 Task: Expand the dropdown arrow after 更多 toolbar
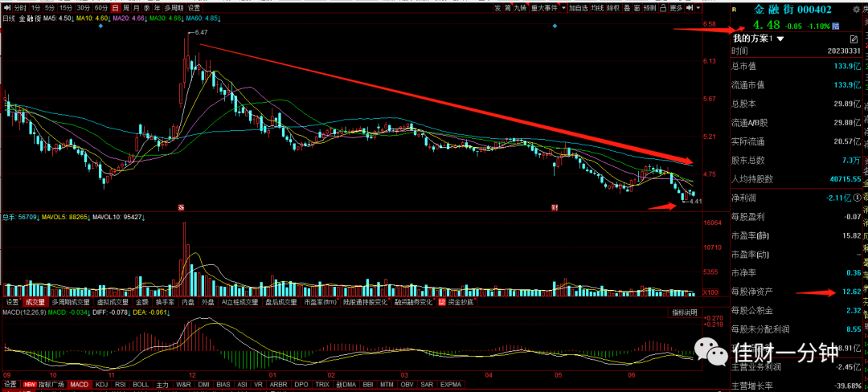coord(698,8)
